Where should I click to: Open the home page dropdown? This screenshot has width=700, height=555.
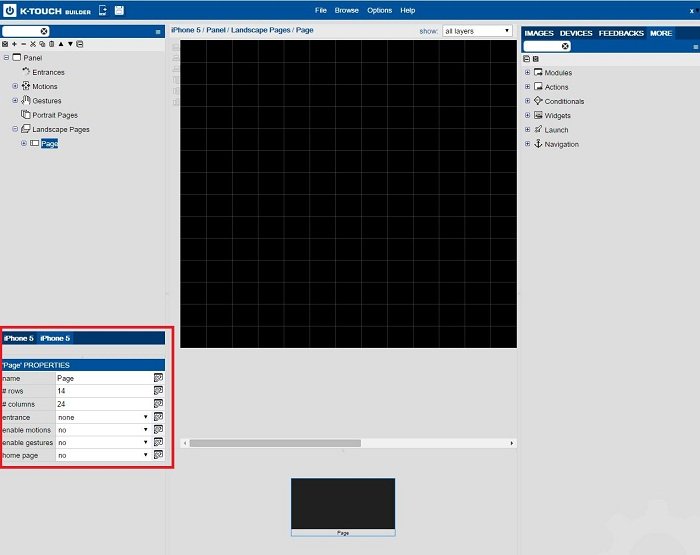pyautogui.click(x=102, y=455)
